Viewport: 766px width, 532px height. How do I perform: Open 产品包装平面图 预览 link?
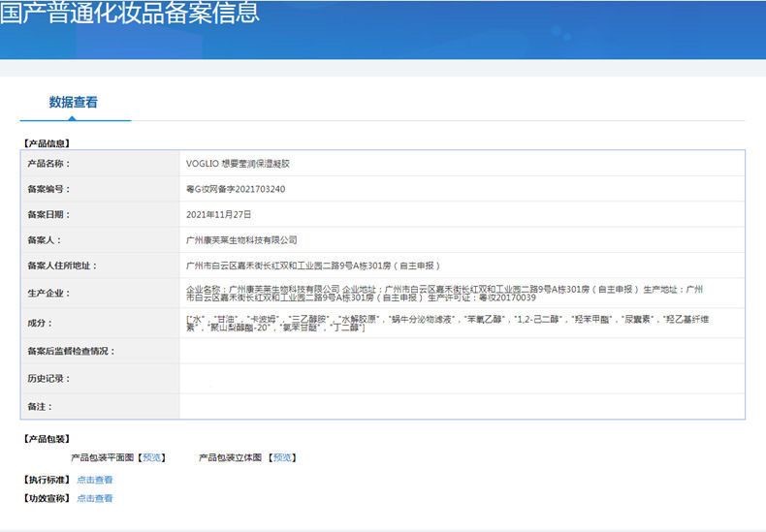click(151, 457)
